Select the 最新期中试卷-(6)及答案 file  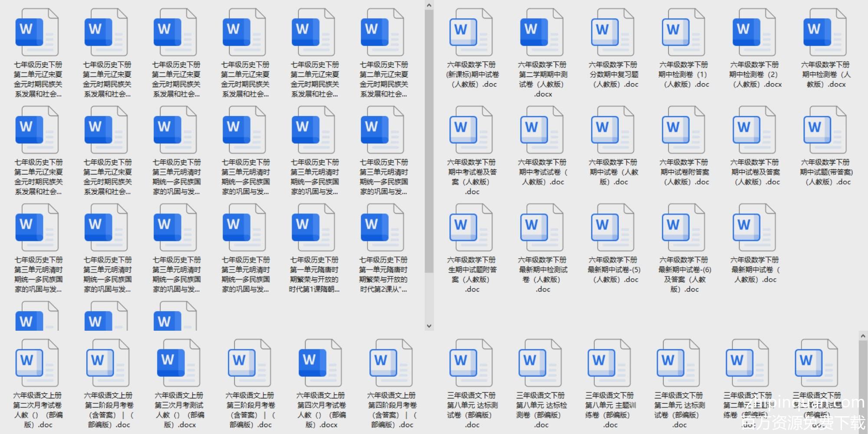pos(684,227)
